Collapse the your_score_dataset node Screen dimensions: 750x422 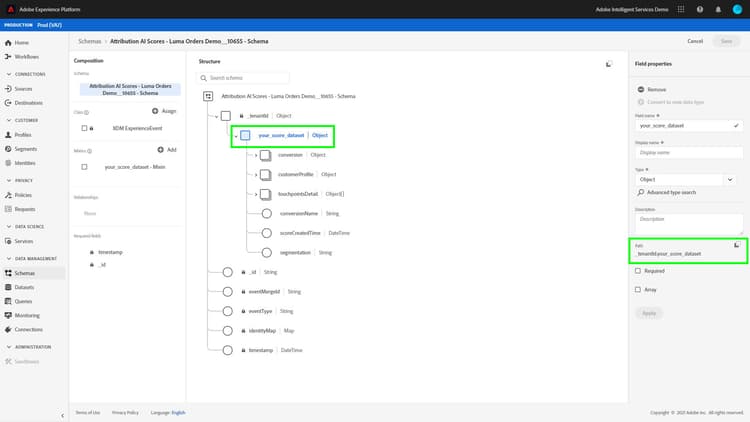click(x=236, y=136)
